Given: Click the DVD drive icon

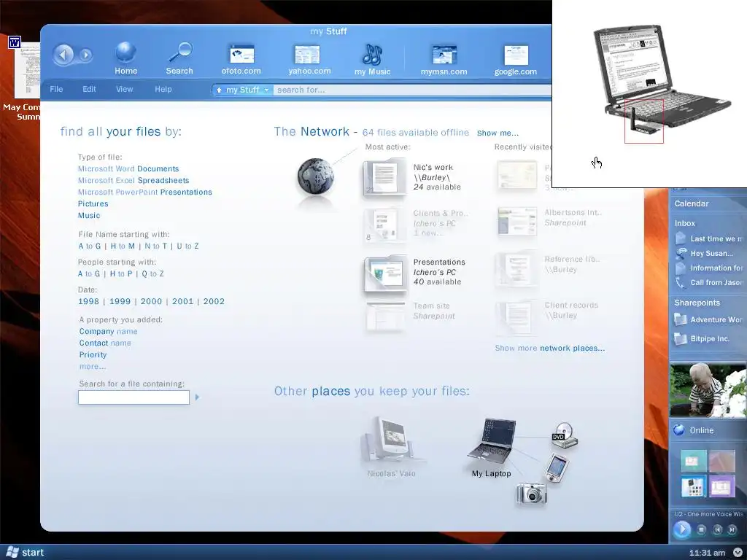Looking at the screenshot, I should [565, 436].
